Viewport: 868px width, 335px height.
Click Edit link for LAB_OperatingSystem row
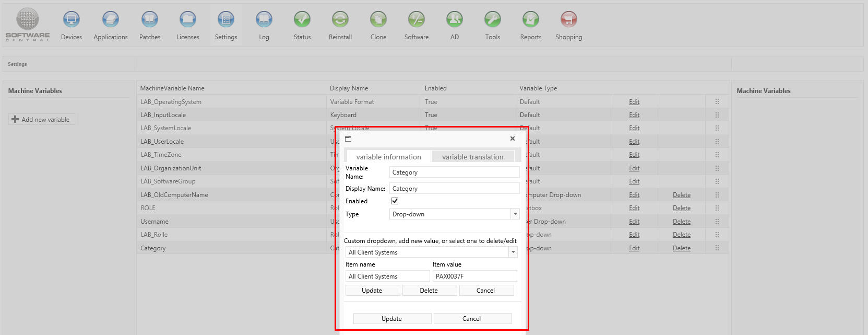(634, 102)
